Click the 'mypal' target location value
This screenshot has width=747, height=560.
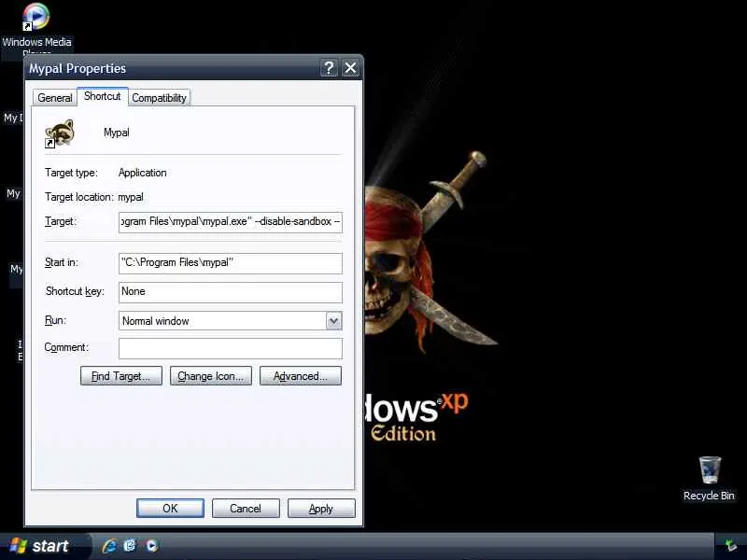pos(131,197)
